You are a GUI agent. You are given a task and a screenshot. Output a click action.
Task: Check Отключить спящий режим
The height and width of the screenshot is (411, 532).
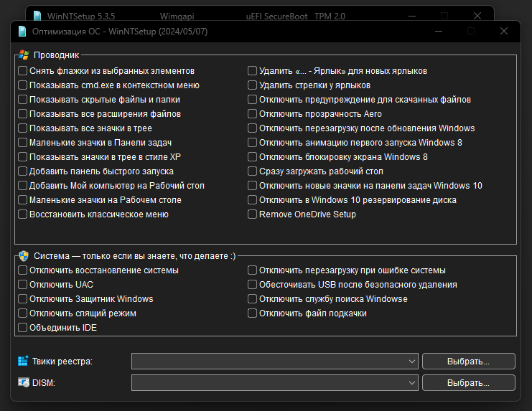point(23,313)
